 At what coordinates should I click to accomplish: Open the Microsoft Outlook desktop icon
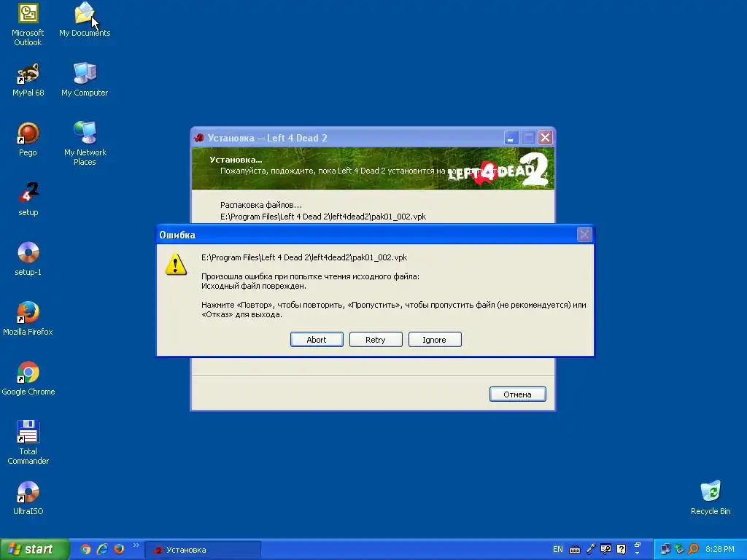(28, 25)
